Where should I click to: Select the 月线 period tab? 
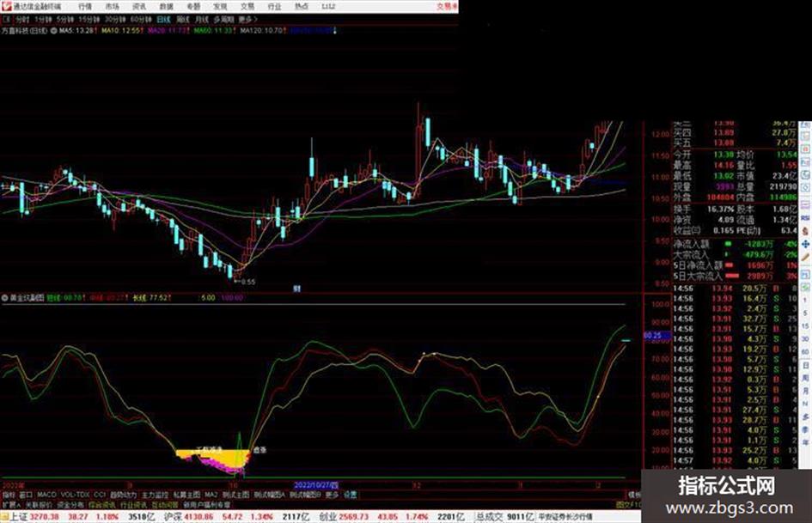201,20
